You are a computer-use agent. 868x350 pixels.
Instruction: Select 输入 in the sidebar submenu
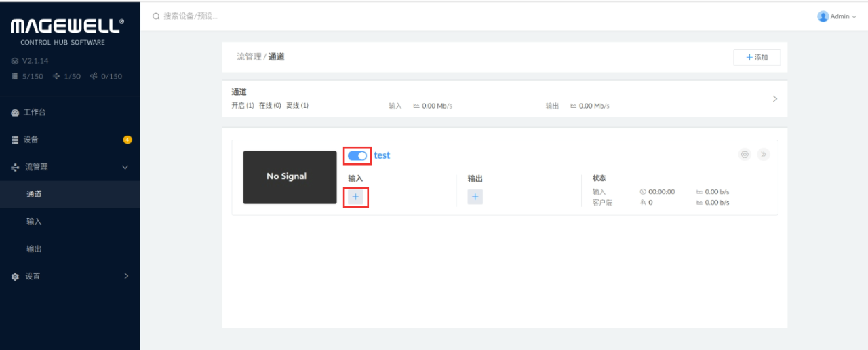pyautogui.click(x=34, y=222)
